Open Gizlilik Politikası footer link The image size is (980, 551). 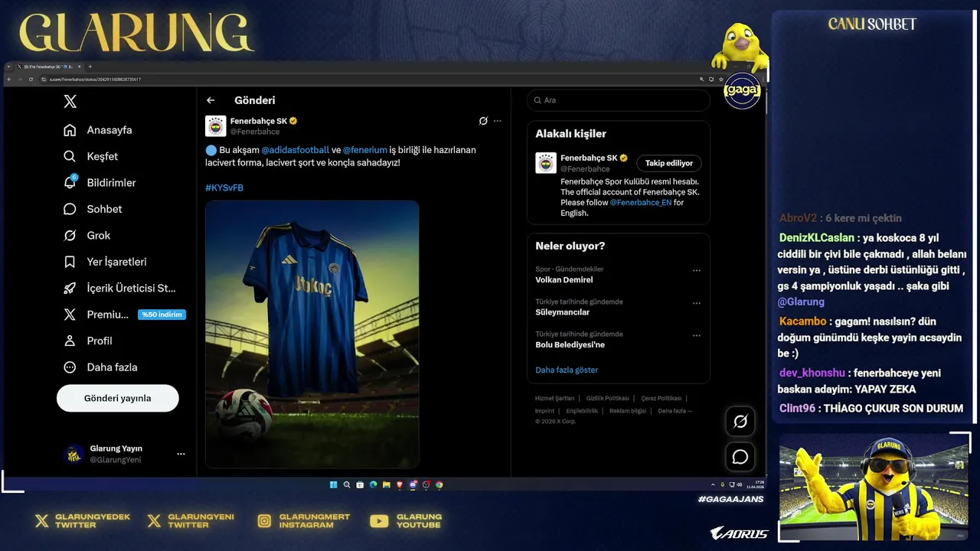tap(608, 398)
